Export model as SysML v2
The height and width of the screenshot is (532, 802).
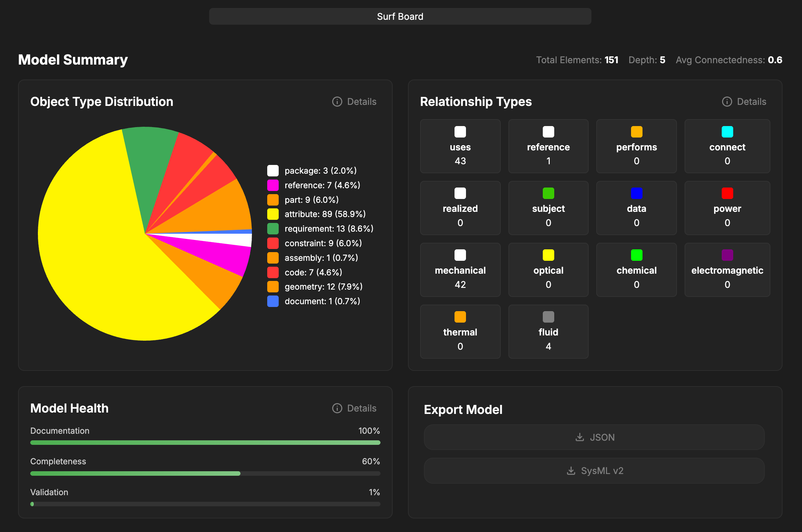point(594,471)
